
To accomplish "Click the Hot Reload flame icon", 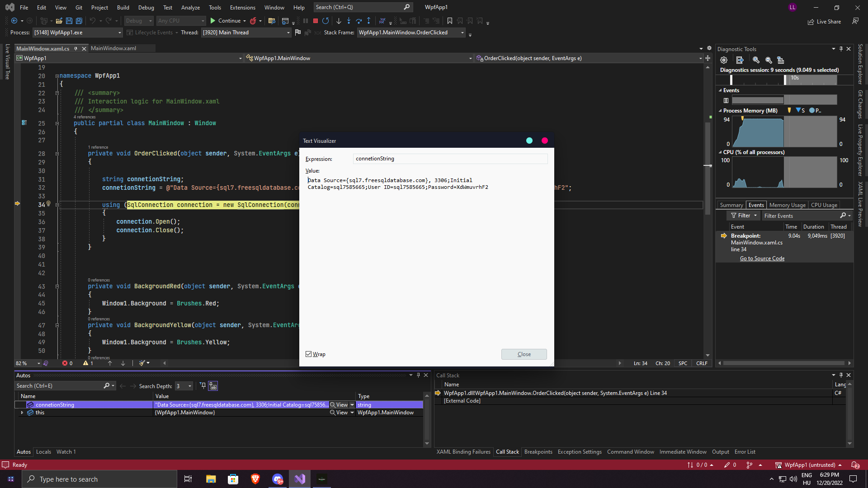I will coord(253,21).
